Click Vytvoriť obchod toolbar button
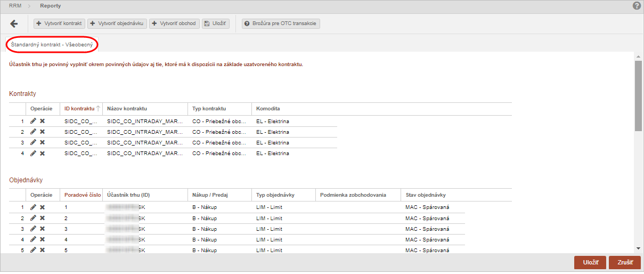Screen dimensions: 644x274 174,24
